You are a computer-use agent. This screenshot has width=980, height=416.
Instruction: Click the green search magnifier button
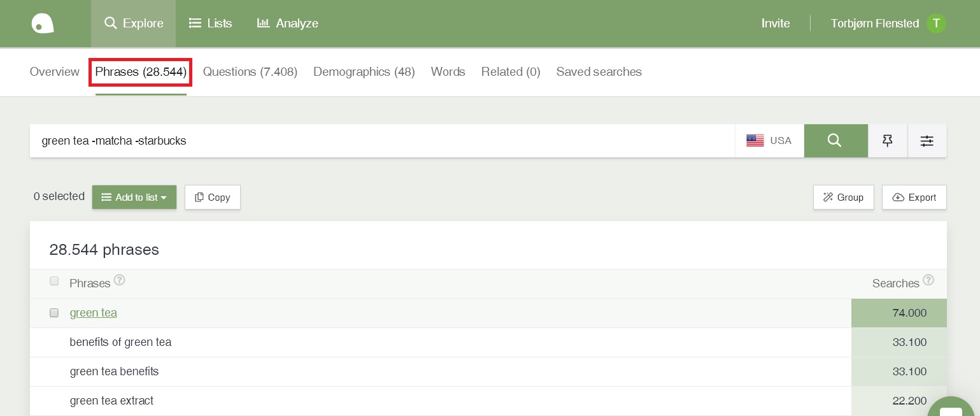pos(835,141)
